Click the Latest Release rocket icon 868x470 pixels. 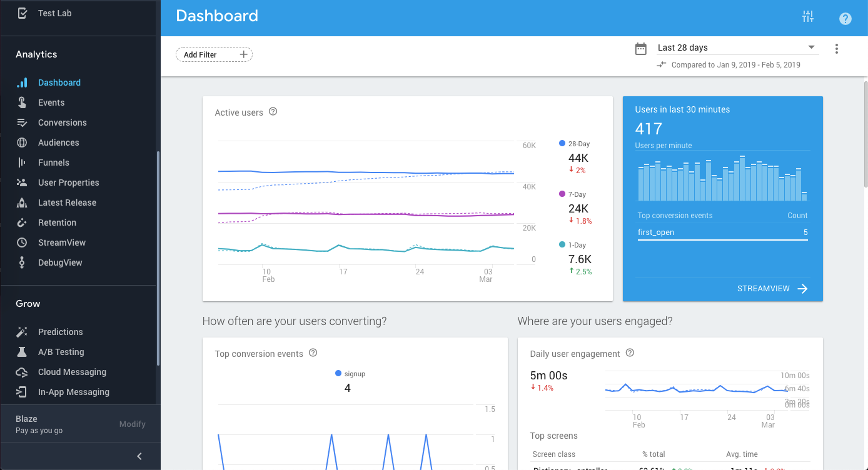click(x=22, y=202)
